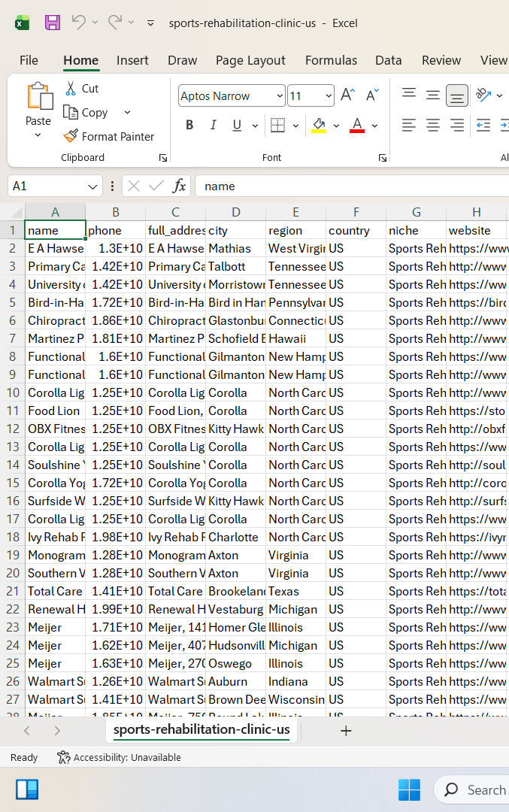This screenshot has width=509, height=812.
Task: Apply red font color
Action: pos(357,125)
